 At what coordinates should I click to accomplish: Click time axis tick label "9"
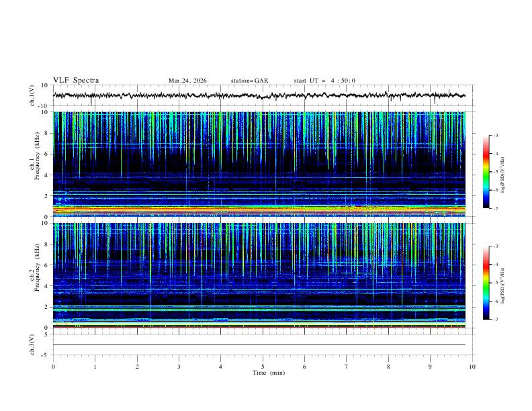pos(430,367)
